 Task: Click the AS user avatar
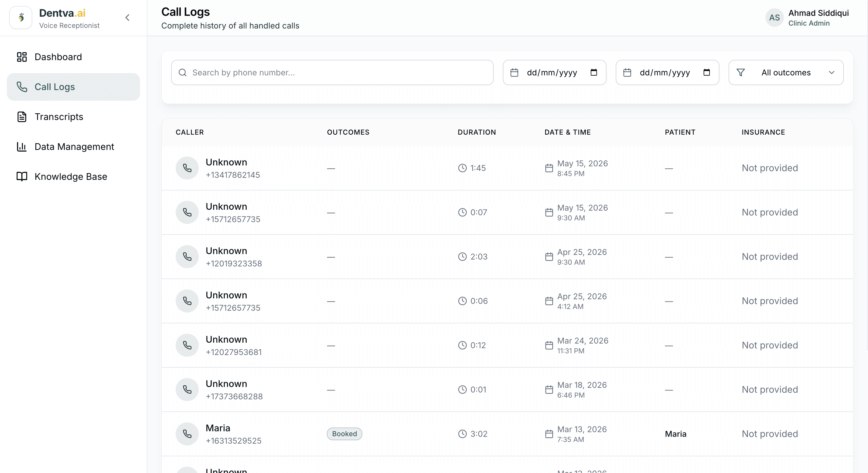pos(775,18)
